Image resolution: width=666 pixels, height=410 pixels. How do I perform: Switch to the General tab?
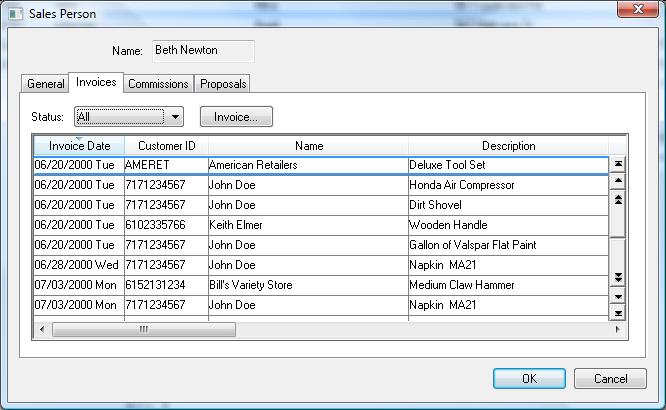(x=45, y=84)
